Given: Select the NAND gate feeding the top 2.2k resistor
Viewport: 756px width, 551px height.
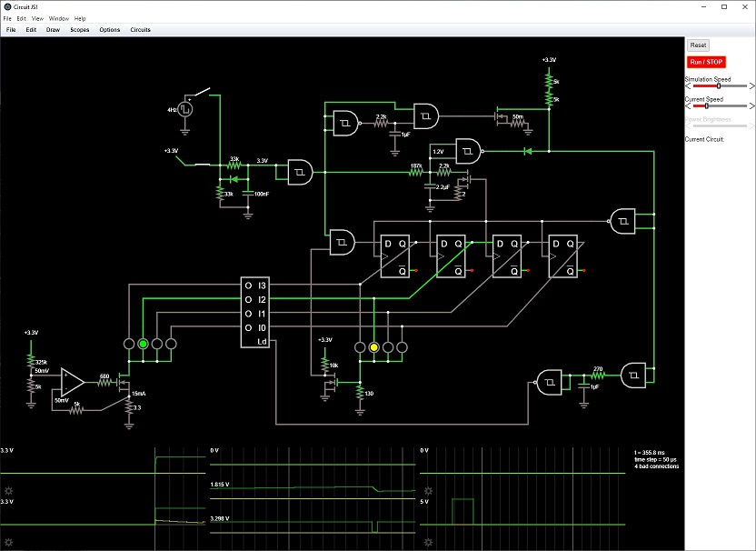Looking at the screenshot, I should pos(345,123).
